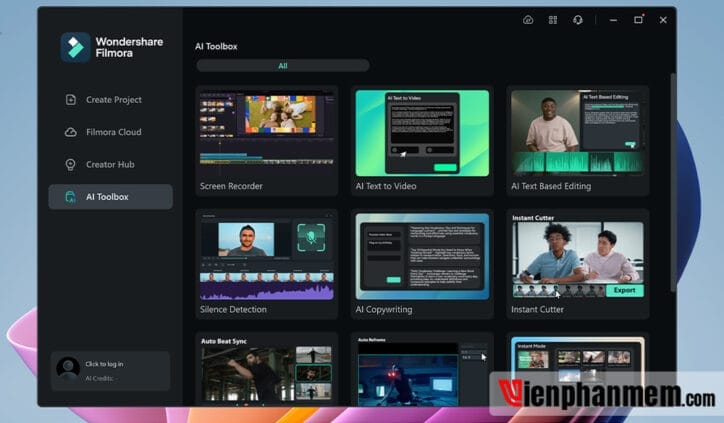
Task: Click the Instant Cutter caption text
Action: click(x=537, y=309)
